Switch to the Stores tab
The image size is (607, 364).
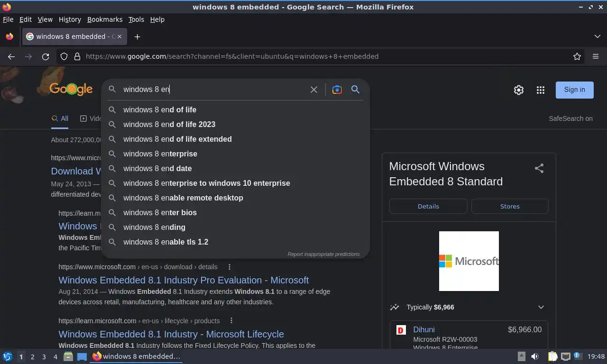tap(510, 206)
